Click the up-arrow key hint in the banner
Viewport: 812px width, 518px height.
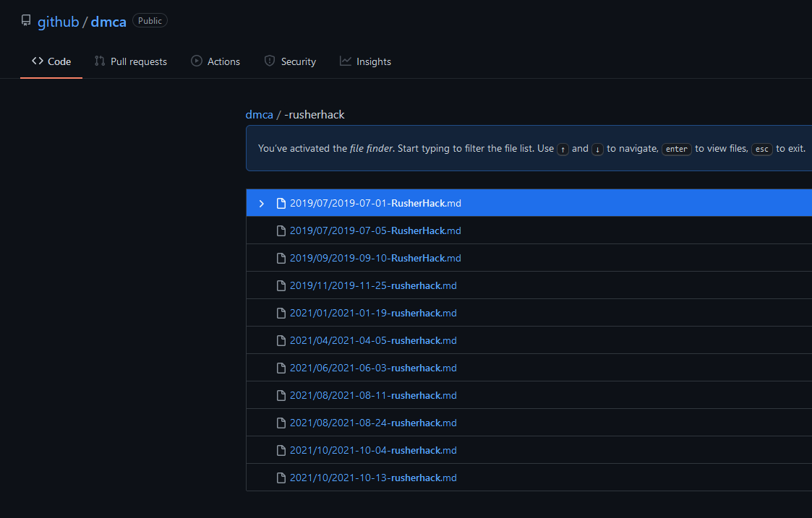(563, 149)
